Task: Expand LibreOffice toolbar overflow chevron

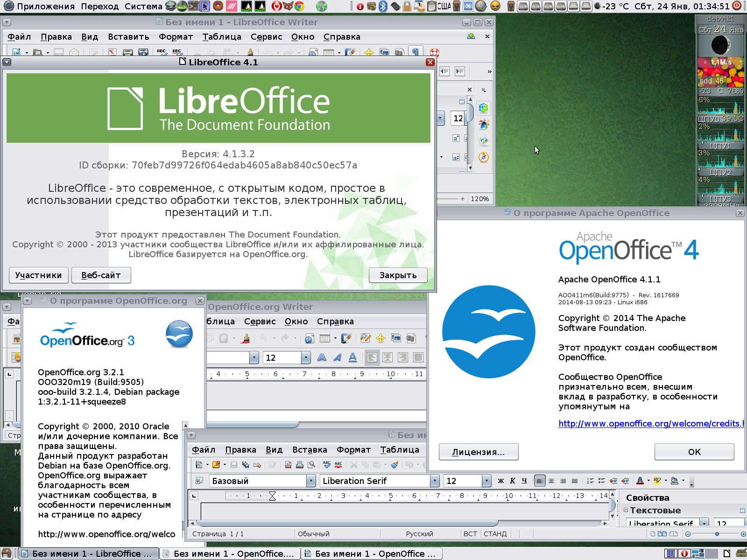Action: click(x=489, y=71)
